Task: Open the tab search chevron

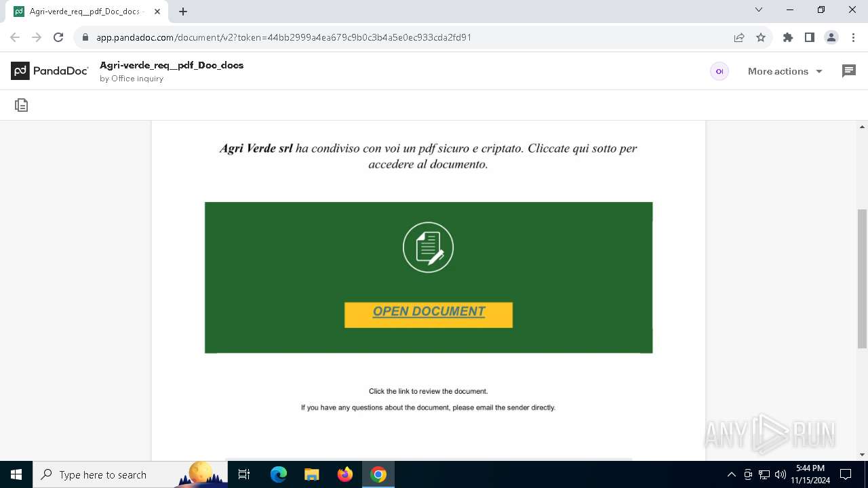Action: click(x=759, y=9)
